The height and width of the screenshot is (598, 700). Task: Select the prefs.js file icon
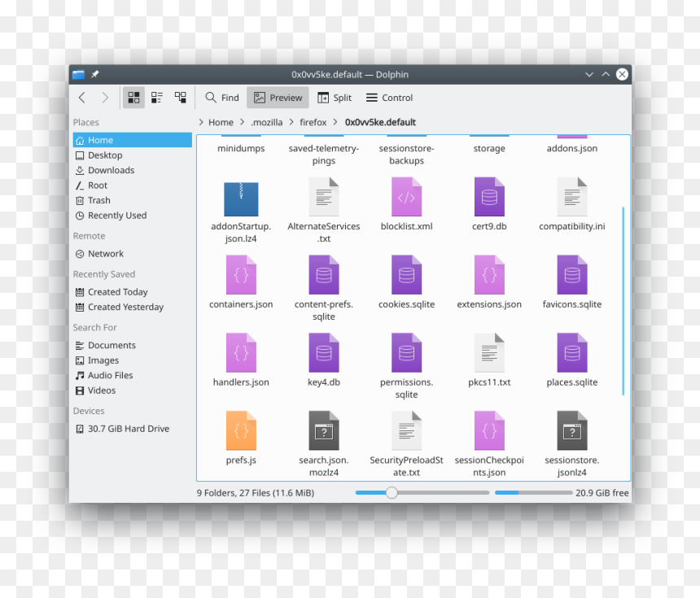click(x=241, y=430)
